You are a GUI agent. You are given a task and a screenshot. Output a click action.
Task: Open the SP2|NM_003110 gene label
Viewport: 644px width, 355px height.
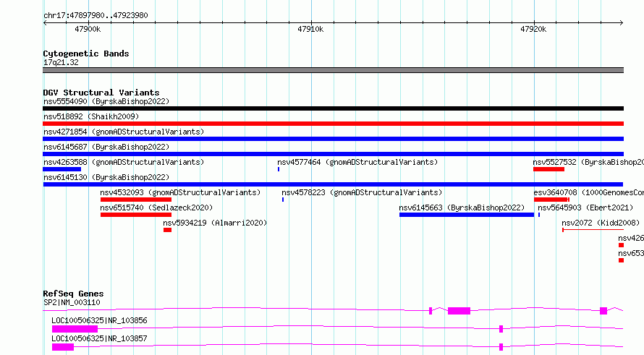tap(72, 302)
